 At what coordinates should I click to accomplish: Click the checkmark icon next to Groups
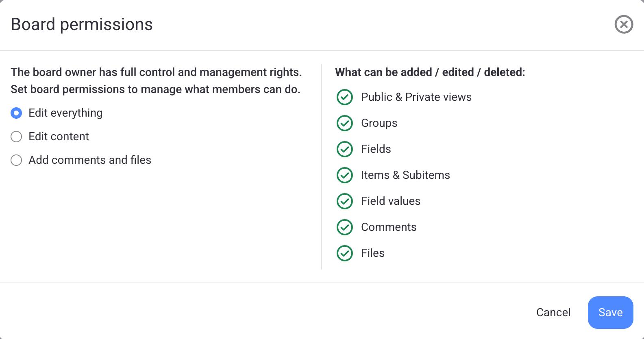pyautogui.click(x=344, y=123)
